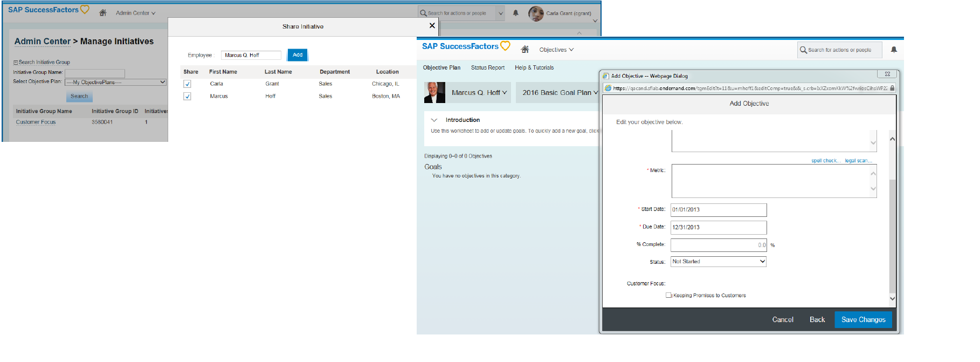Click the spell check link
This screenshot has width=980, height=362.
pos(826,161)
